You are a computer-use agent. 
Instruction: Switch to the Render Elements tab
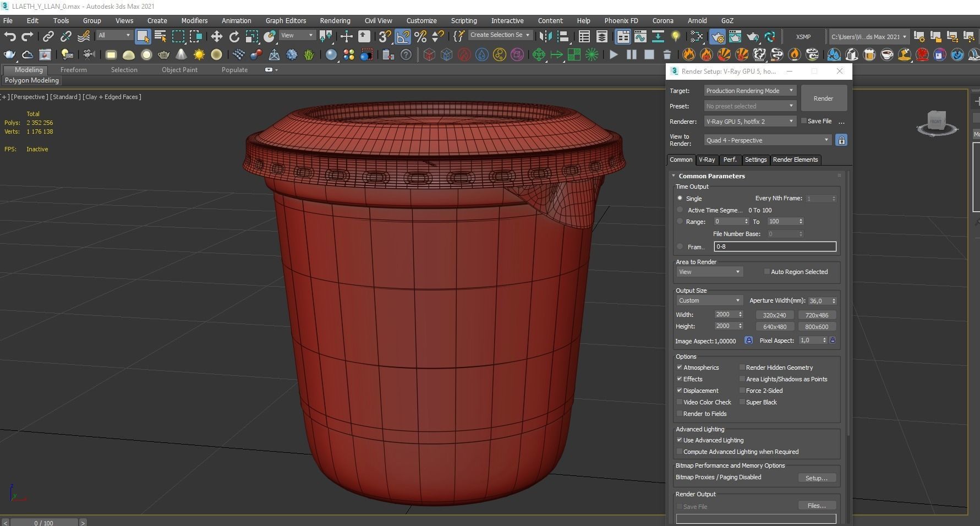click(x=795, y=160)
